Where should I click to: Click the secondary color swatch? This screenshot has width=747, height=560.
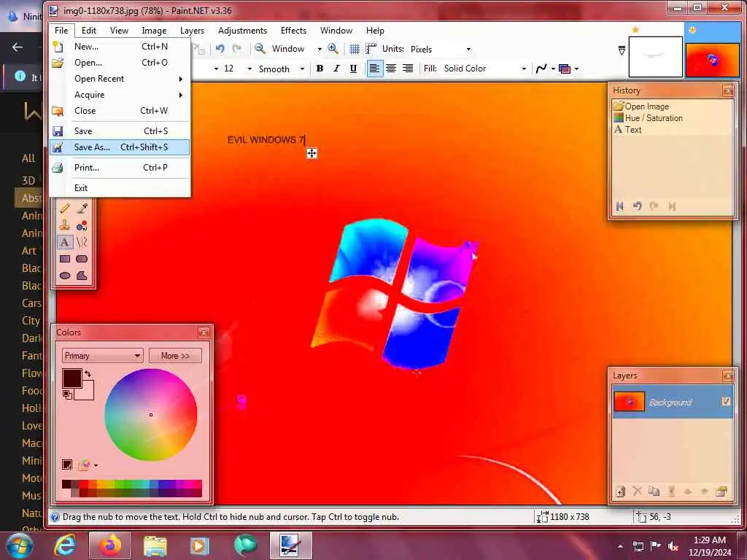[88, 393]
